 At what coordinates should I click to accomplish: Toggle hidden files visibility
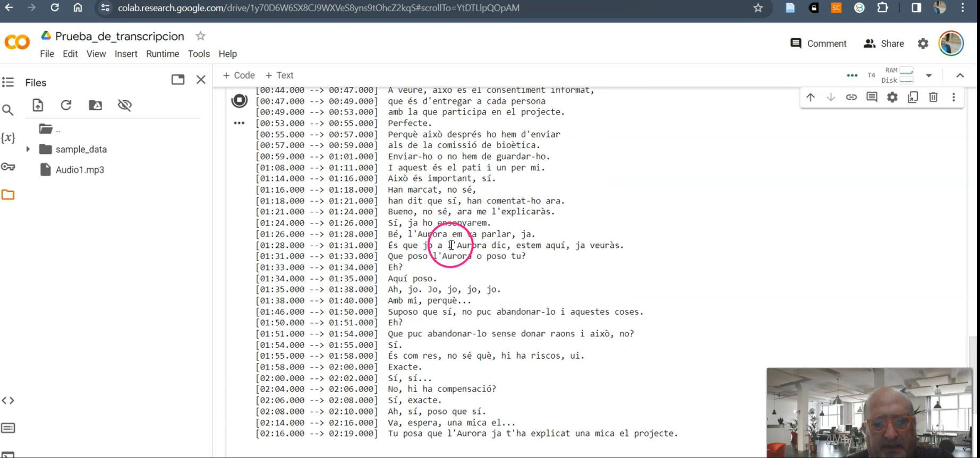pos(125,105)
